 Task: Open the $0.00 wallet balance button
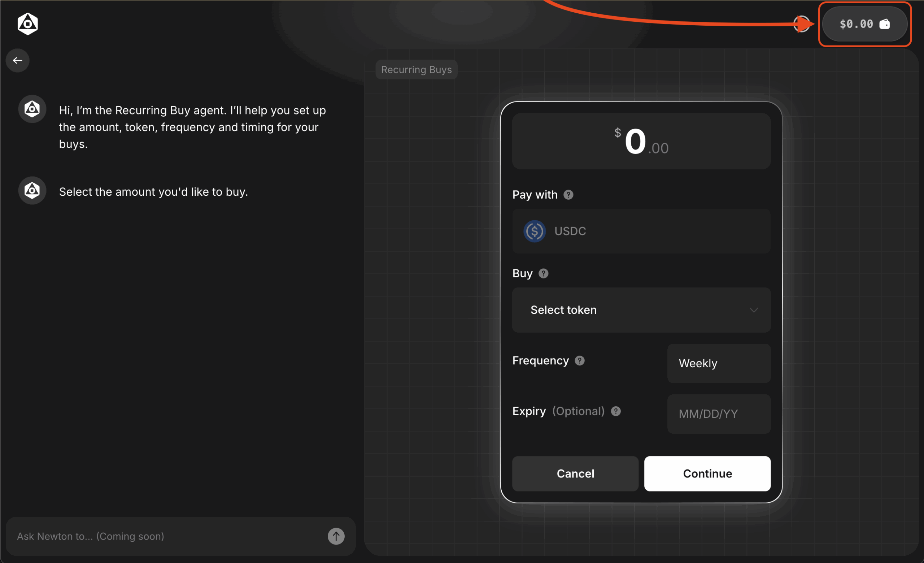(x=864, y=24)
